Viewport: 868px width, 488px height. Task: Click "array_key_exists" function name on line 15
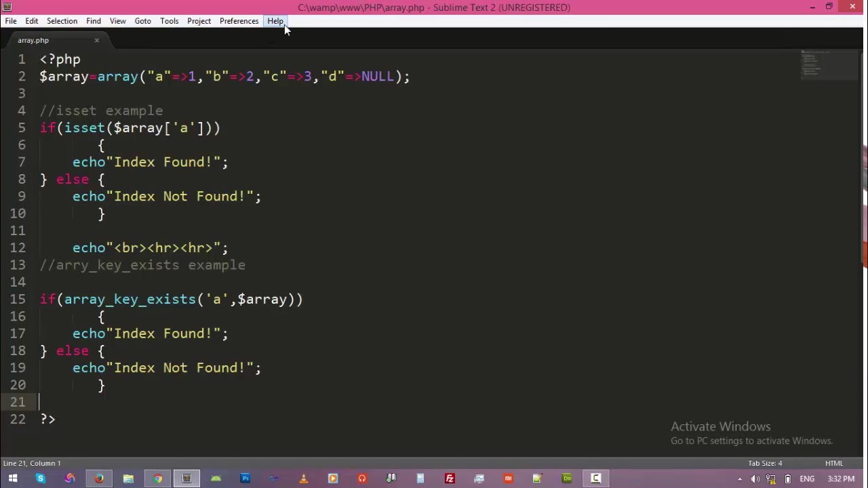pyautogui.click(x=130, y=299)
